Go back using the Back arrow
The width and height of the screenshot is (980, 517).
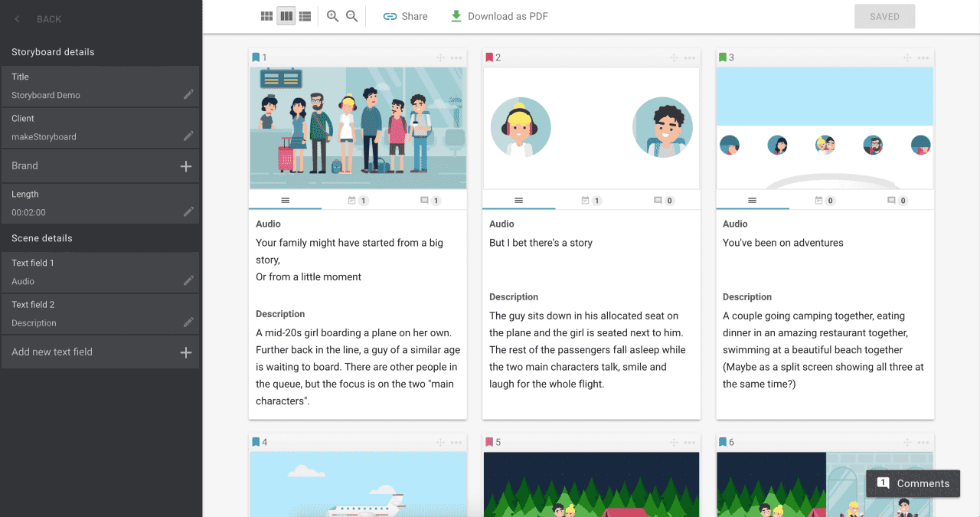click(x=16, y=18)
